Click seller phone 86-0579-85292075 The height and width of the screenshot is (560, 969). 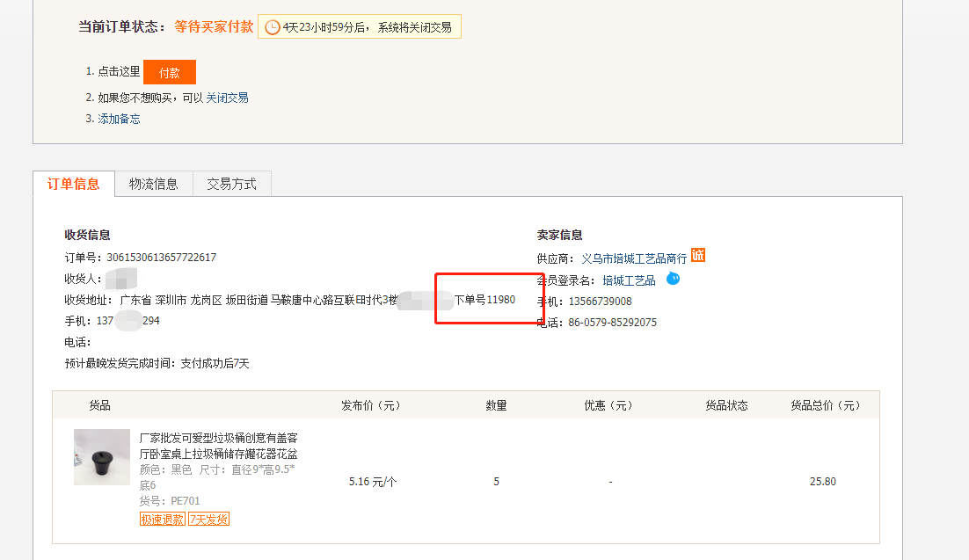coord(612,322)
